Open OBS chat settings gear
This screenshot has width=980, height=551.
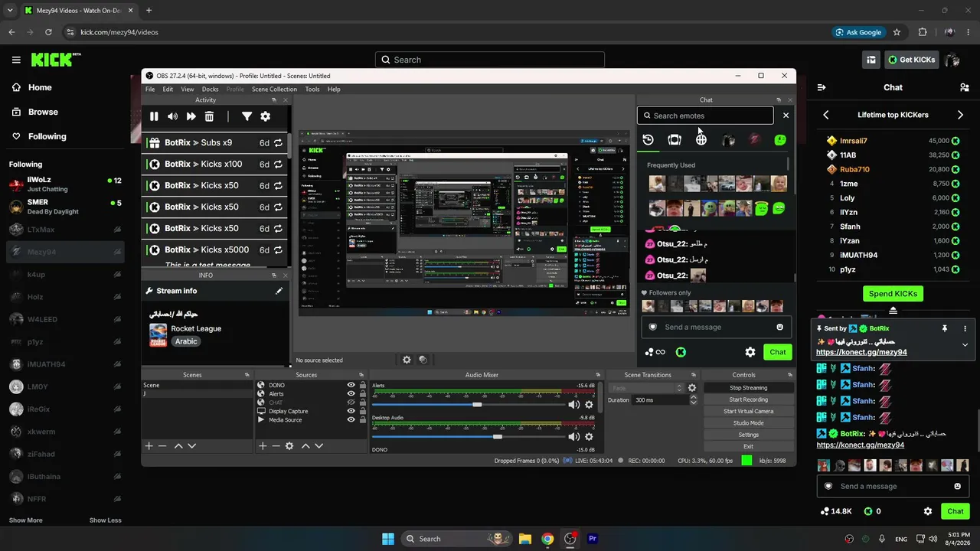(750, 352)
